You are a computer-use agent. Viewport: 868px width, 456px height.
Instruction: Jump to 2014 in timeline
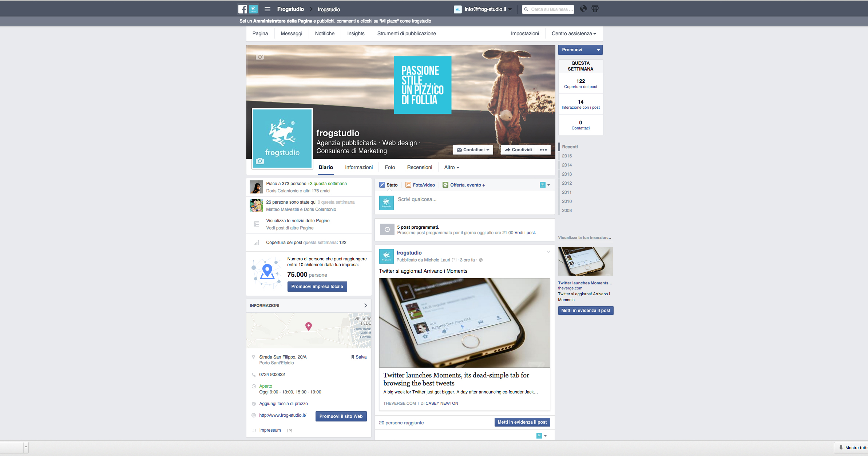[x=567, y=165]
